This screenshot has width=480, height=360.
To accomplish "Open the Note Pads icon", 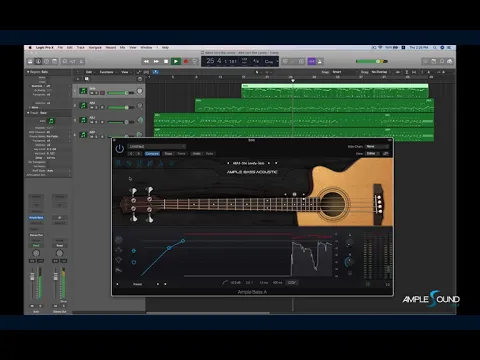I will 434,61.
